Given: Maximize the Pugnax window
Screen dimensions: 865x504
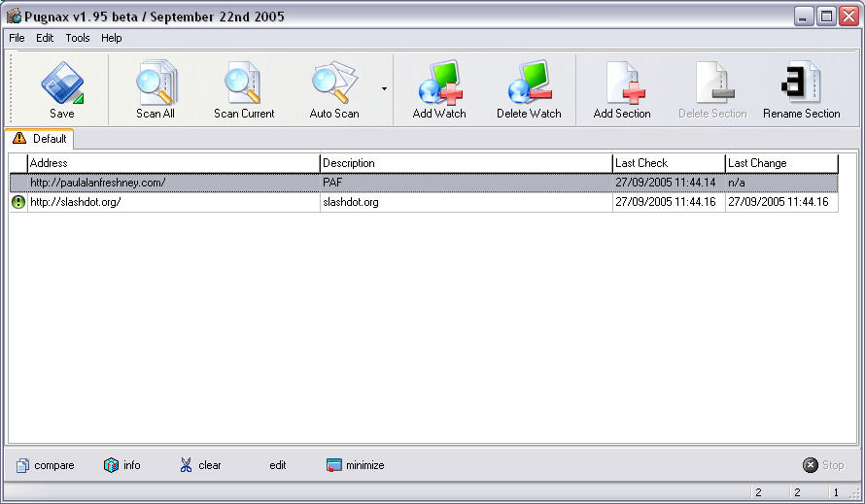Looking at the screenshot, I should 826,17.
